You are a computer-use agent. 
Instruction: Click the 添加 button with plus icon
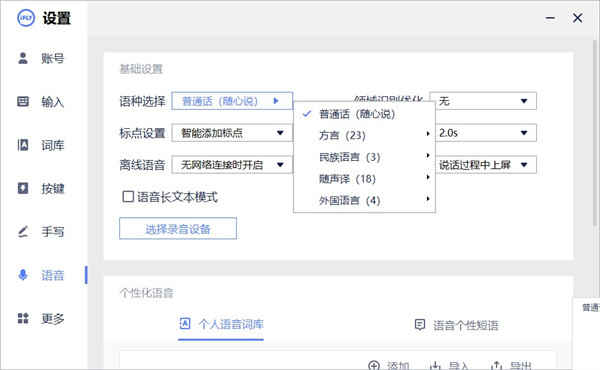(x=389, y=365)
